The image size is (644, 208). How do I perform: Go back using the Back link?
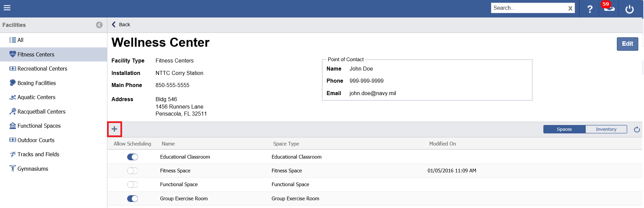pyautogui.click(x=121, y=25)
